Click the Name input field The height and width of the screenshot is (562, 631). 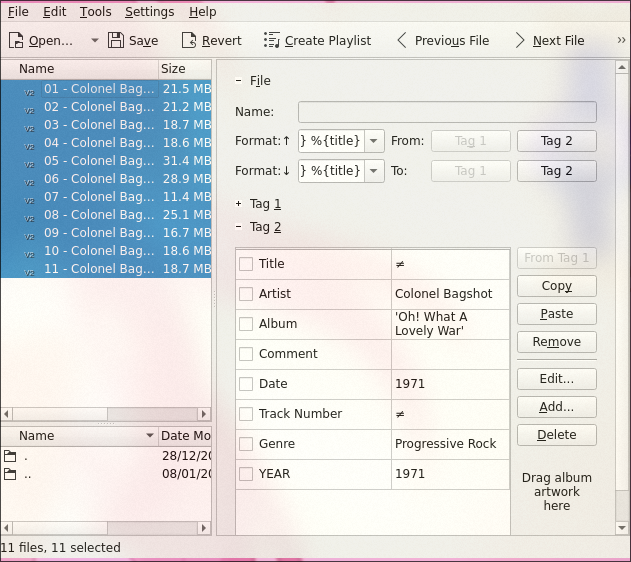(447, 112)
